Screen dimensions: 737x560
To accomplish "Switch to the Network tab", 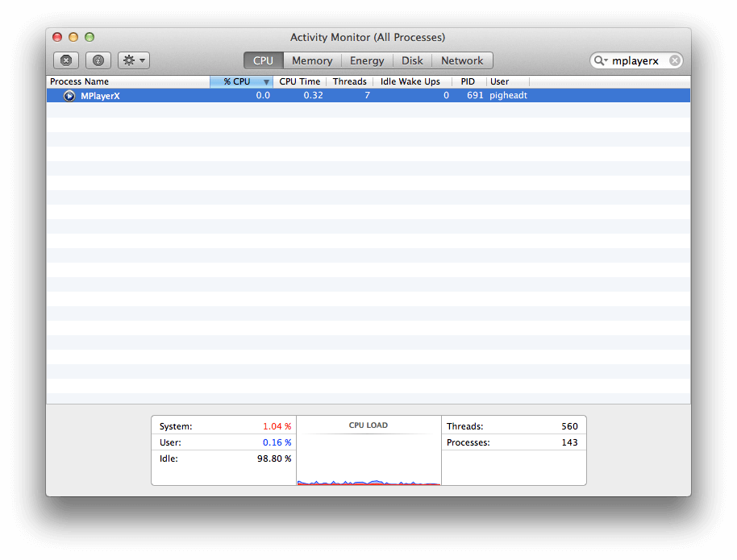I will (x=462, y=60).
